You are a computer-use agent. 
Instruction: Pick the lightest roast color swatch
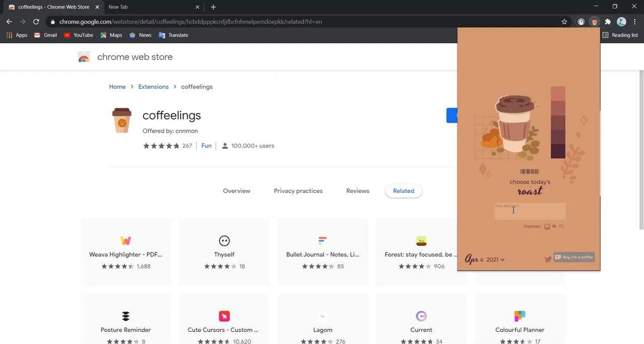[x=558, y=94]
